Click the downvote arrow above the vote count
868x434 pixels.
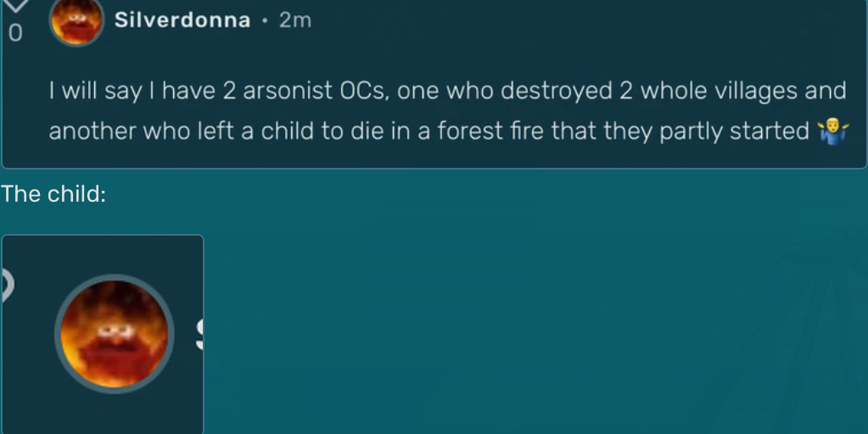point(16,7)
